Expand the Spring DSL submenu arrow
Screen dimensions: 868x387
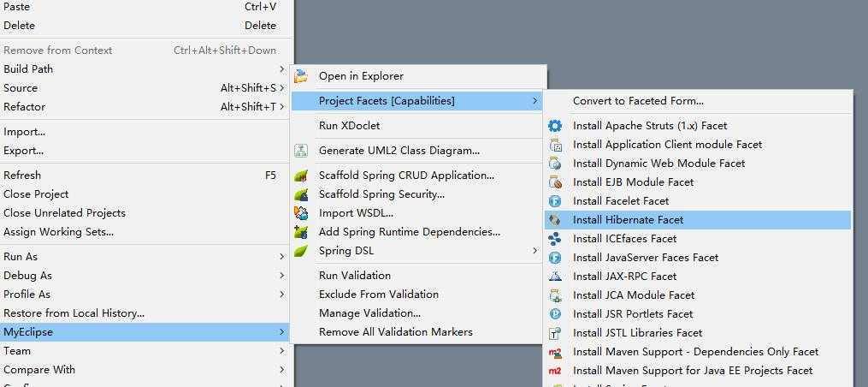534,251
